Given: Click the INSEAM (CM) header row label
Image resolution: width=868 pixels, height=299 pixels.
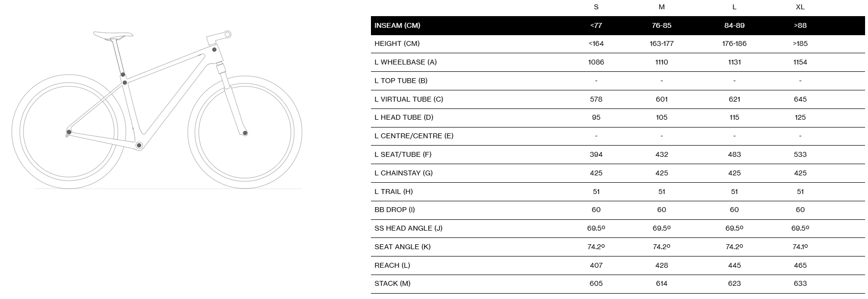Looking at the screenshot, I should point(397,25).
